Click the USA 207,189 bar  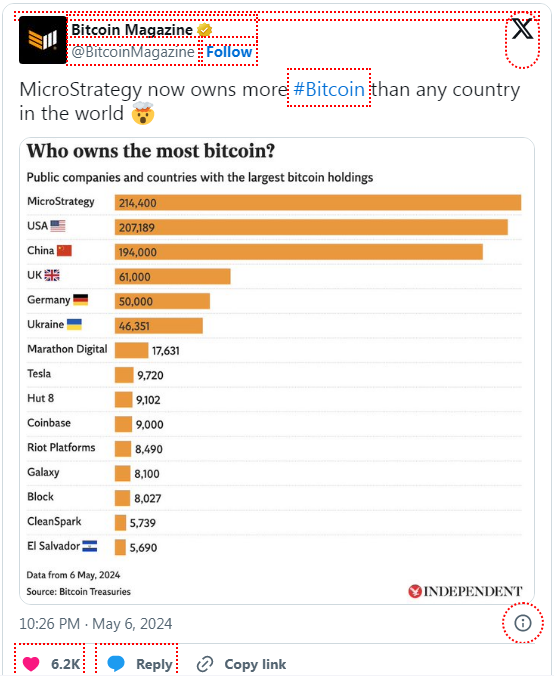(x=311, y=227)
